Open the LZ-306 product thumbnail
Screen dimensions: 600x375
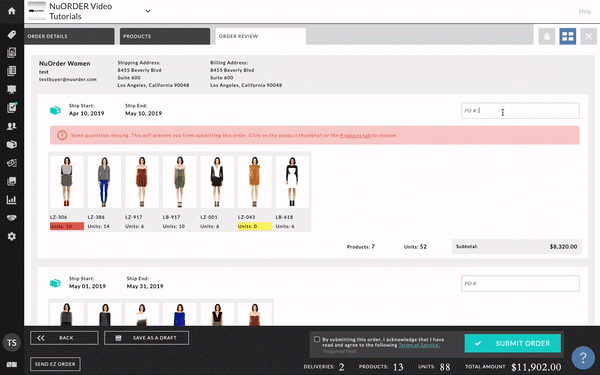(67, 182)
